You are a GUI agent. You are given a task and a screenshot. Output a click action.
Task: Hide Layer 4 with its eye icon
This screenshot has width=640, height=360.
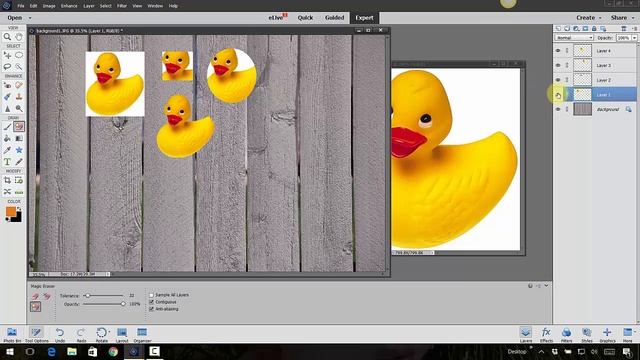click(x=558, y=51)
